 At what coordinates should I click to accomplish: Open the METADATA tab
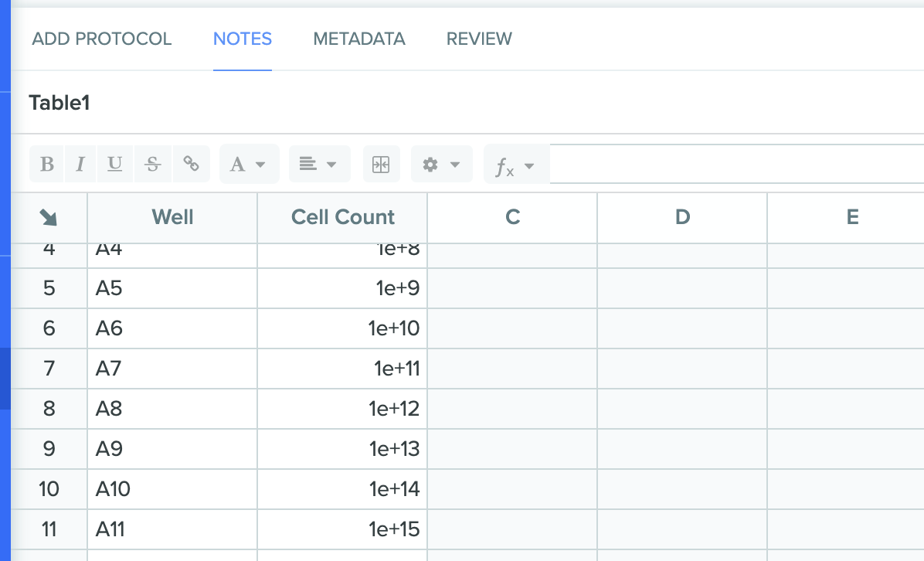pyautogui.click(x=359, y=39)
